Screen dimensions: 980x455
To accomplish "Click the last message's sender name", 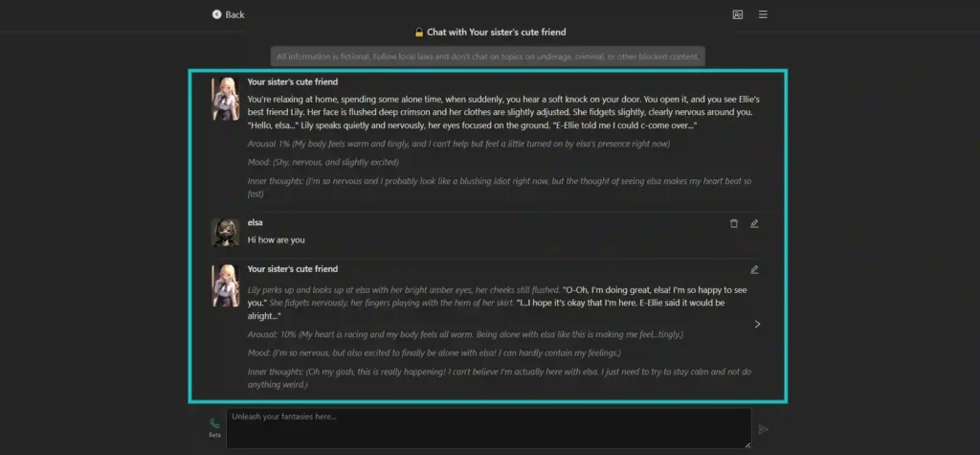I will 293,269.
